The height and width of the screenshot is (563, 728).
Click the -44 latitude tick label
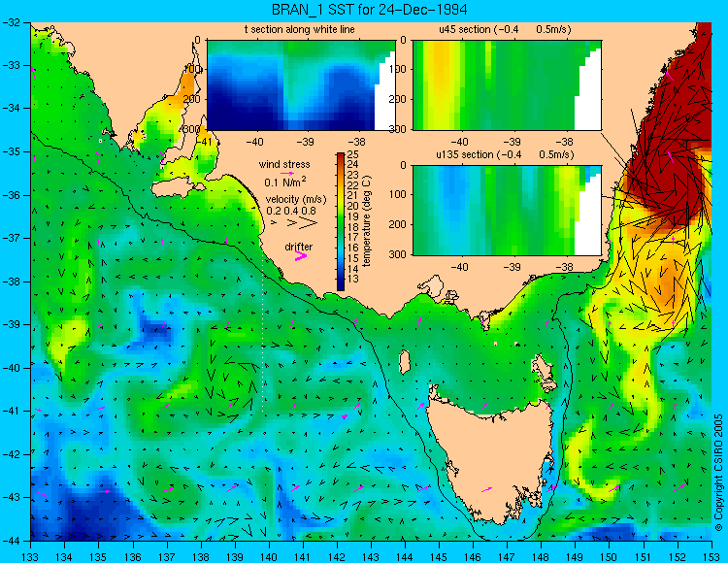point(10,541)
